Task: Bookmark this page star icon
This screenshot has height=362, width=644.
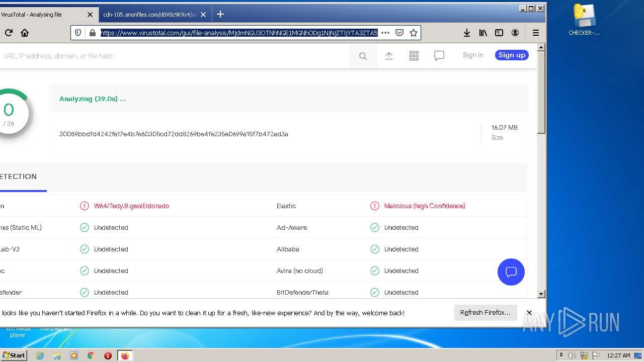Action: pyautogui.click(x=414, y=33)
